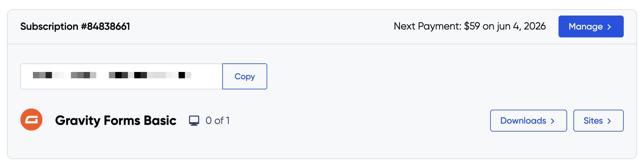The width and height of the screenshot is (644, 168).
Task: Click the Sites label text
Action: tap(593, 121)
